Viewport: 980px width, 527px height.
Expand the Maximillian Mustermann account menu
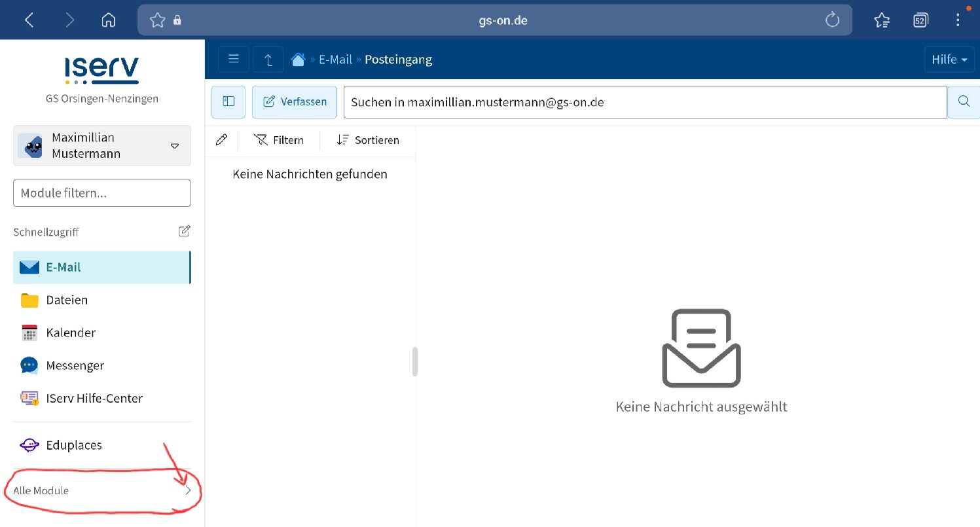102,145
